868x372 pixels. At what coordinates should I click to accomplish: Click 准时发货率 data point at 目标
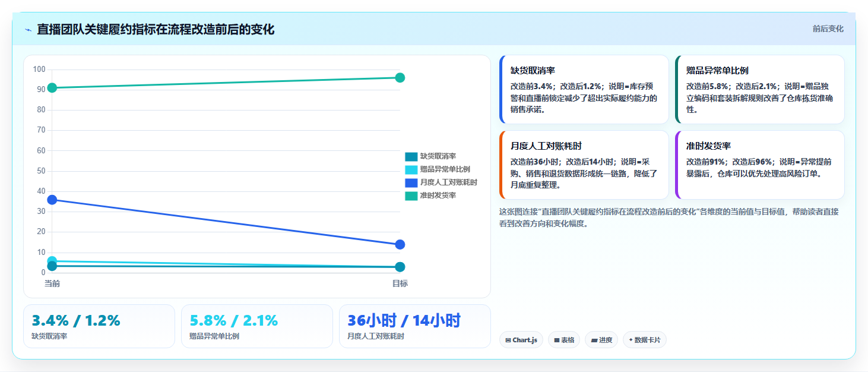click(400, 78)
